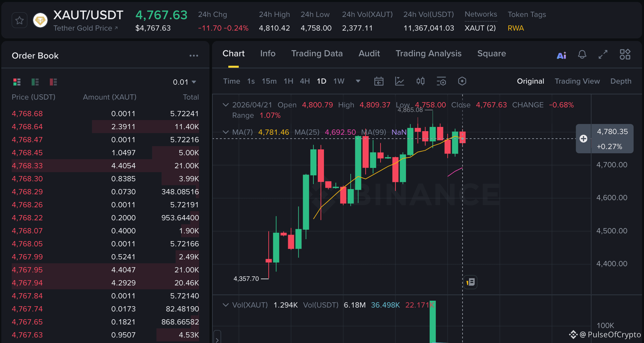Click amount 2.3911 in order book
The height and width of the screenshot is (343, 644).
[123, 127]
